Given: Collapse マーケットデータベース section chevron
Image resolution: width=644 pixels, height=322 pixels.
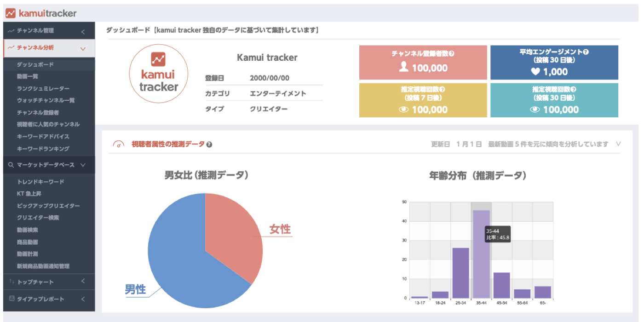Looking at the screenshot, I should [83, 165].
